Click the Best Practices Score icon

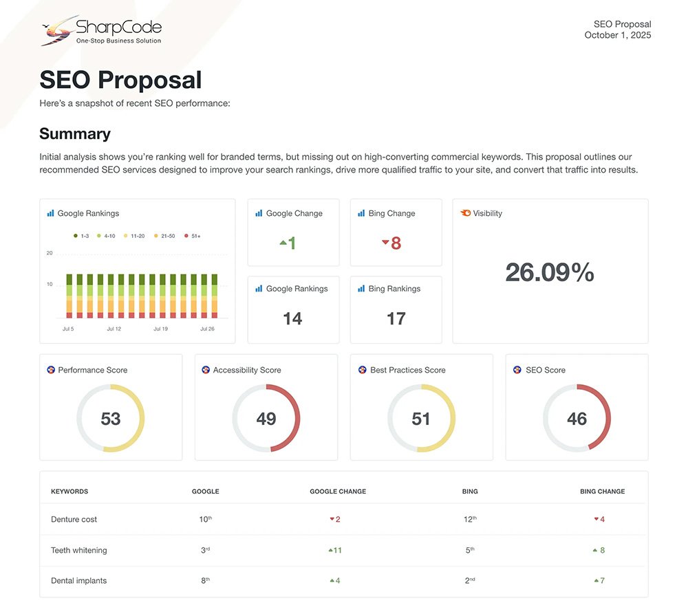pyautogui.click(x=363, y=370)
